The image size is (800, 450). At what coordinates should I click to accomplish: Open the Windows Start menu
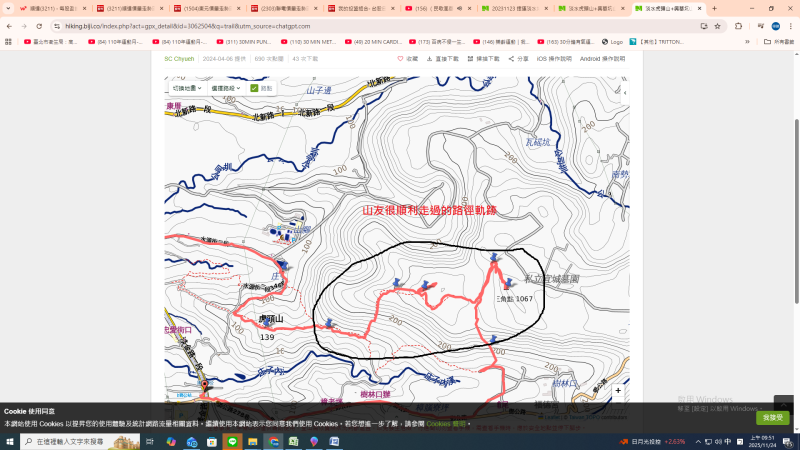pyautogui.click(x=10, y=441)
